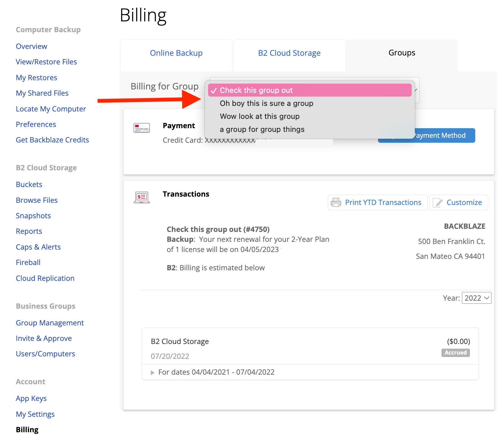Open My Shared Files

(42, 93)
